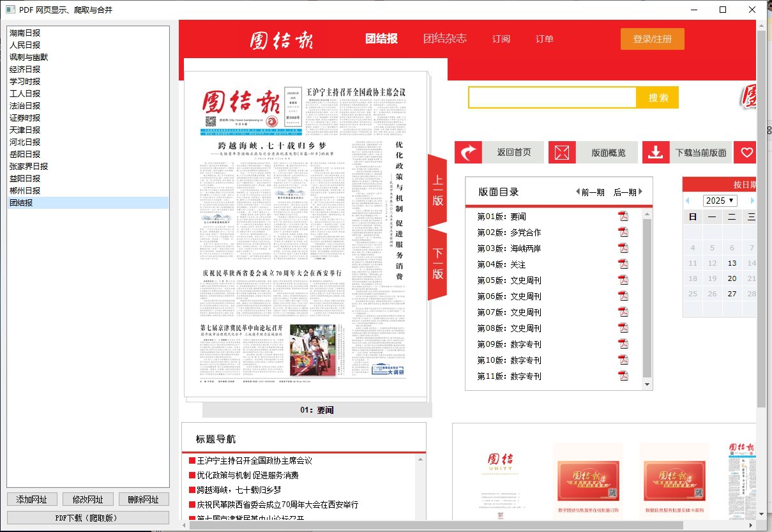Open the 订阅 menu item
This screenshot has width=772, height=532.
501,38
